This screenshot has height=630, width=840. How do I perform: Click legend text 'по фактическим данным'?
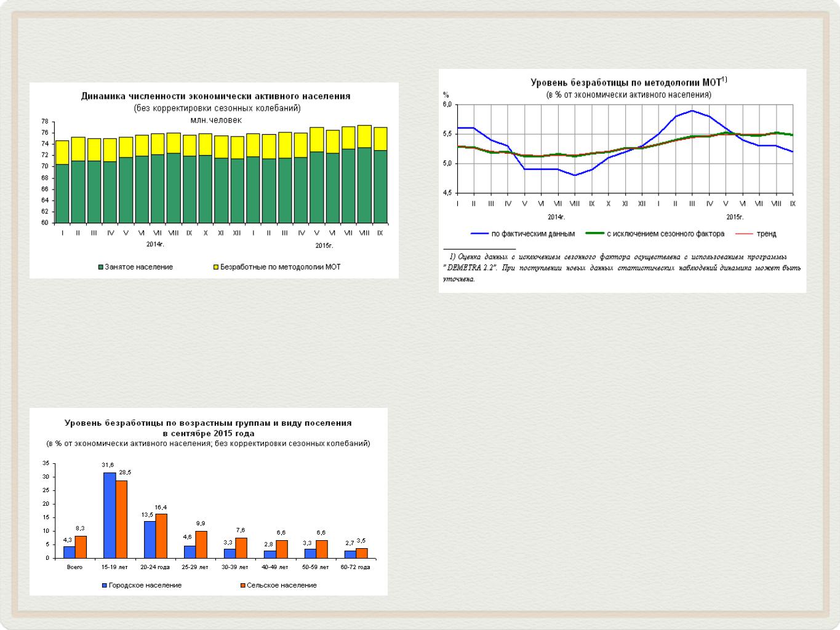click(533, 234)
